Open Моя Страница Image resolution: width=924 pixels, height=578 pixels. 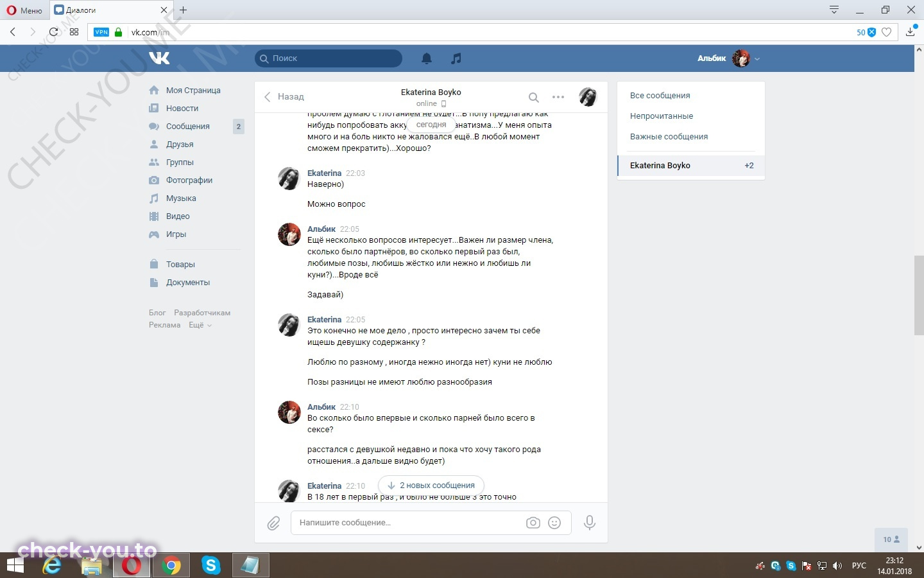pos(193,91)
